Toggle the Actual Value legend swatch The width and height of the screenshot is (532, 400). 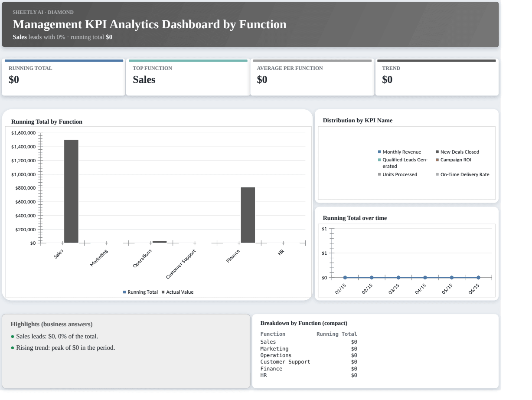tap(163, 292)
